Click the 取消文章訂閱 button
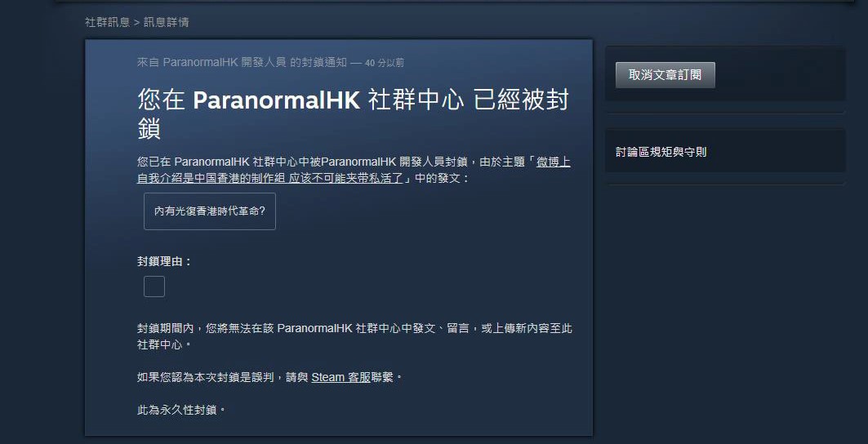Viewport: 868px width, 444px height. (665, 75)
